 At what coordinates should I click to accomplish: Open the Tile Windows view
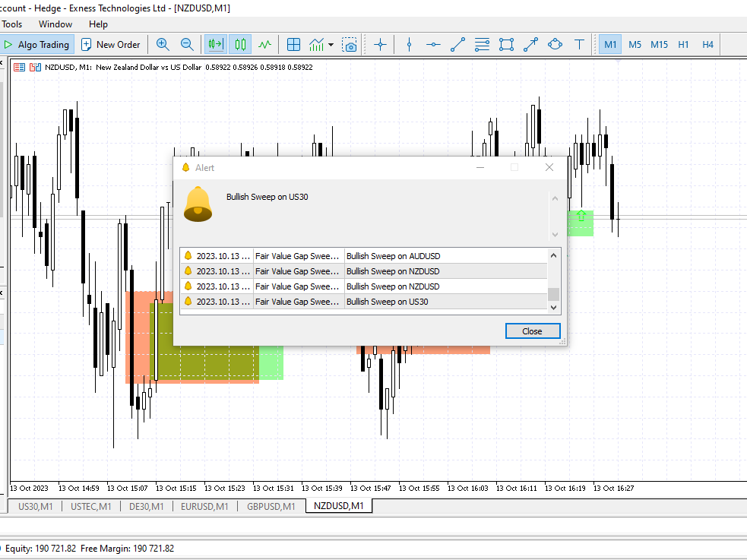[x=294, y=44]
